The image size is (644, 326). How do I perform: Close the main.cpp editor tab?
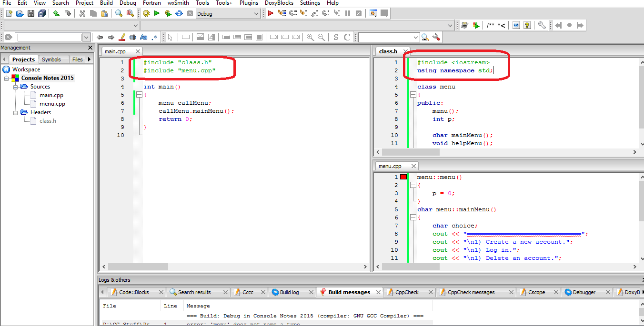pyautogui.click(x=138, y=51)
